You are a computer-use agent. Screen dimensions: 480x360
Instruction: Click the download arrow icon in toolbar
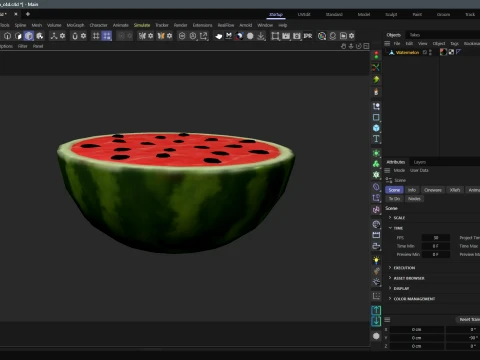(261, 36)
